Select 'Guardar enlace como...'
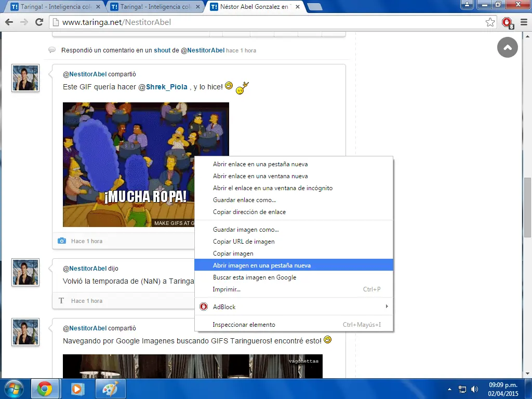Viewport: 532px width, 399px height. (x=294, y=200)
